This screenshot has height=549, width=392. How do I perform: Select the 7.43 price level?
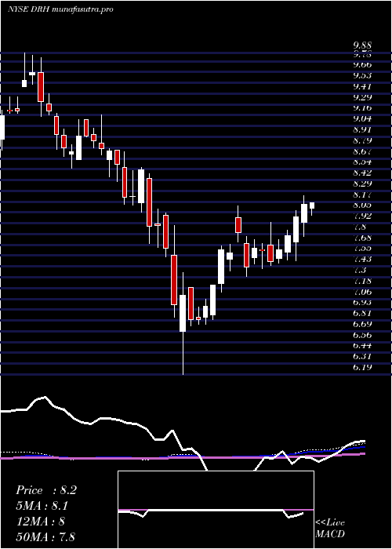pos(362,259)
